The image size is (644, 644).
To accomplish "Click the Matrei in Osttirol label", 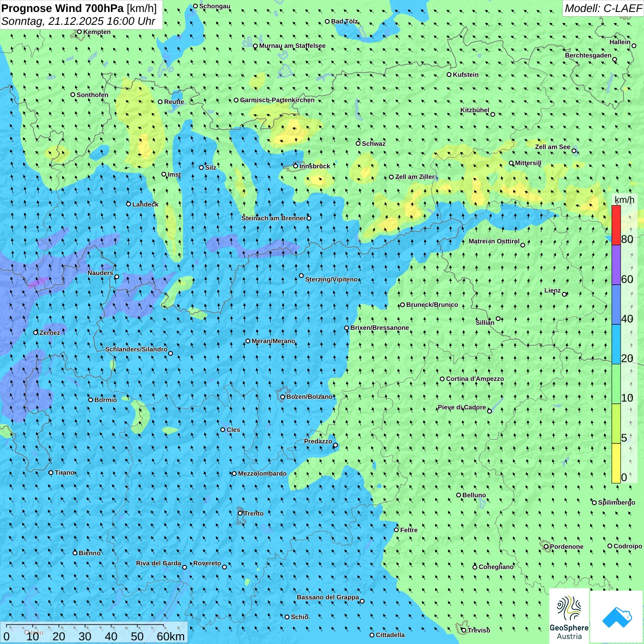I will tap(494, 241).
